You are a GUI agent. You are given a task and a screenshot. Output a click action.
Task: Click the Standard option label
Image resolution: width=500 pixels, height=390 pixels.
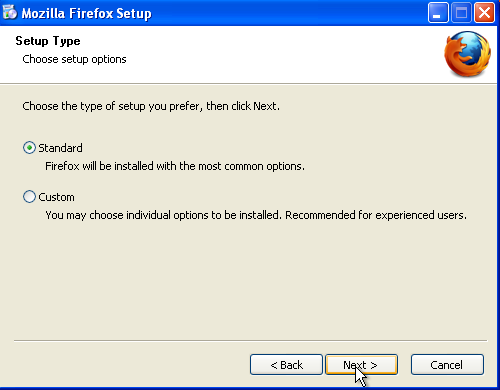(60, 148)
